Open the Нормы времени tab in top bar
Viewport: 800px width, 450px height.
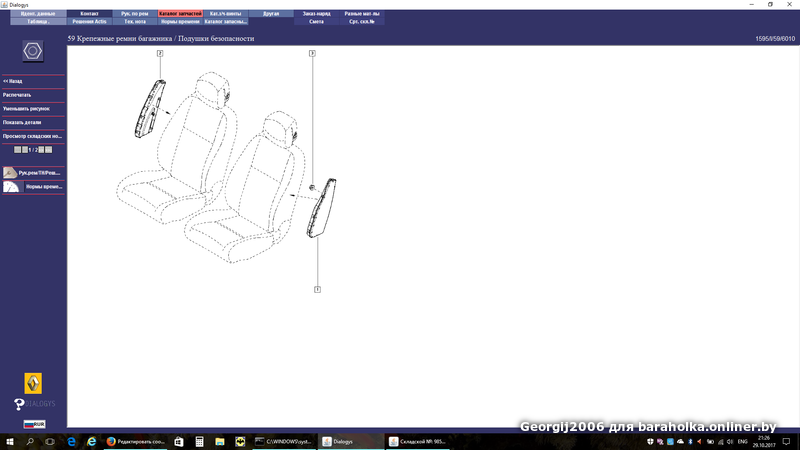pyautogui.click(x=180, y=21)
